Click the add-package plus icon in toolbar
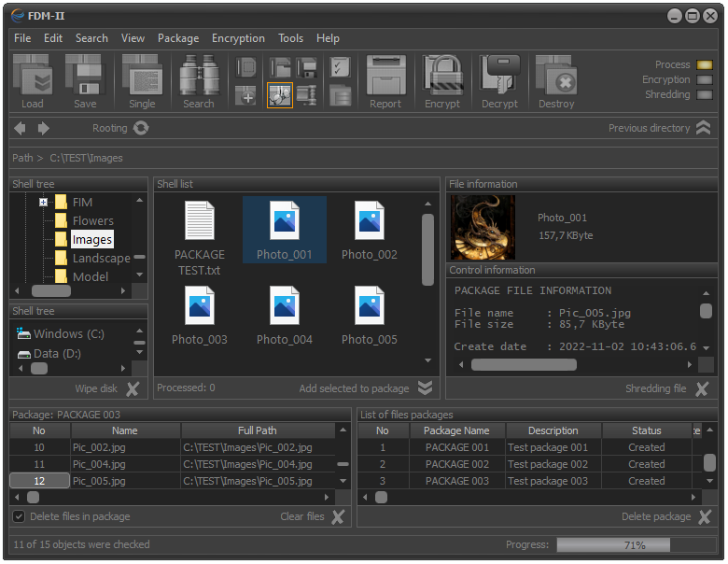 pos(246,95)
